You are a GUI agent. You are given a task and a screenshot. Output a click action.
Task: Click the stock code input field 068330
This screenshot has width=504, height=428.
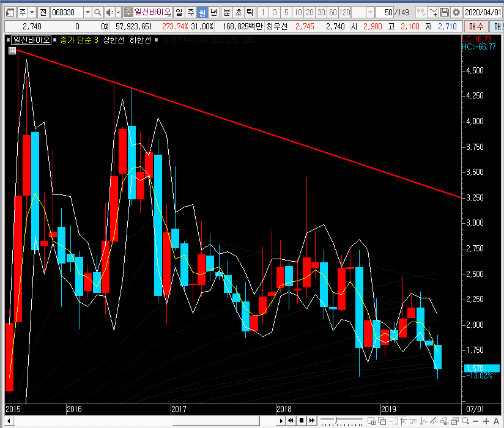pyautogui.click(x=67, y=12)
